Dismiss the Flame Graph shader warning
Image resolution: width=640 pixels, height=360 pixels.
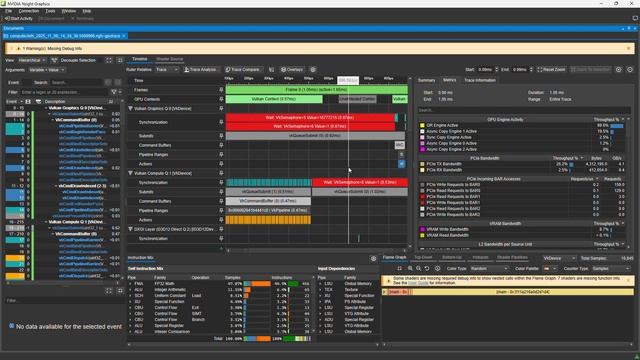pos(628,280)
